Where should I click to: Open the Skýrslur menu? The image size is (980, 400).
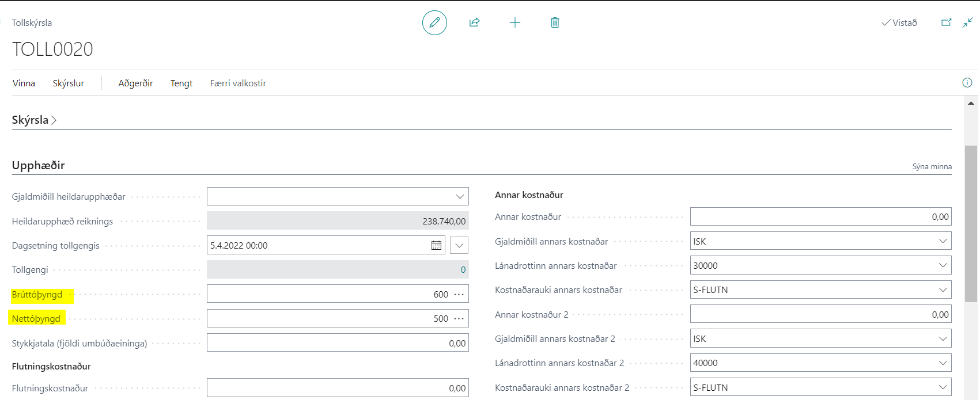click(68, 83)
